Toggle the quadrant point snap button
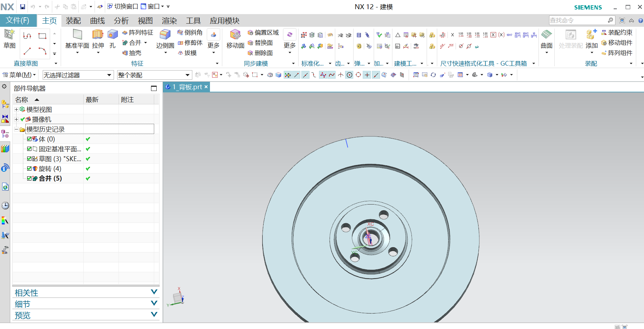The height and width of the screenshot is (329, 644). pyautogui.click(x=358, y=75)
